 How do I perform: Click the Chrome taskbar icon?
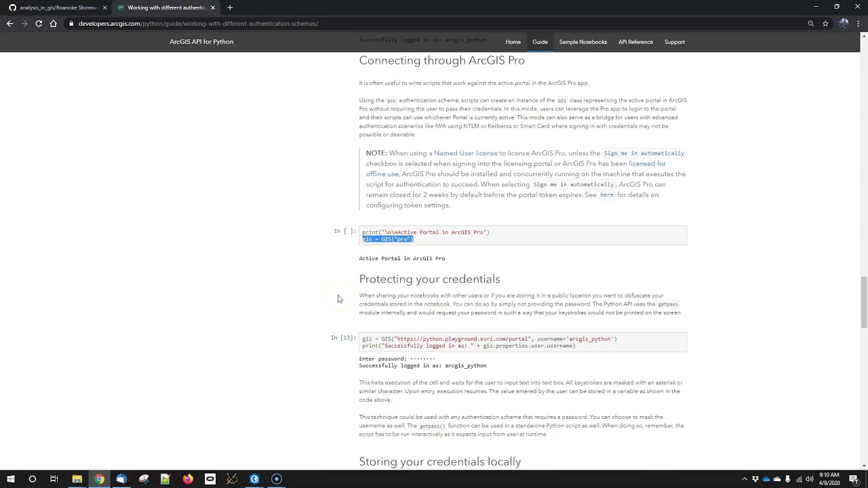pos(99,479)
